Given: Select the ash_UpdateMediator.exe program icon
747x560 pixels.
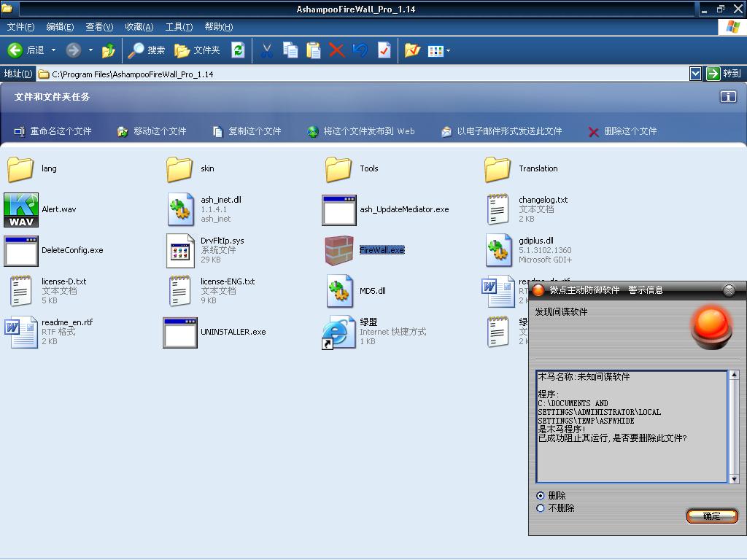Looking at the screenshot, I should pos(339,209).
